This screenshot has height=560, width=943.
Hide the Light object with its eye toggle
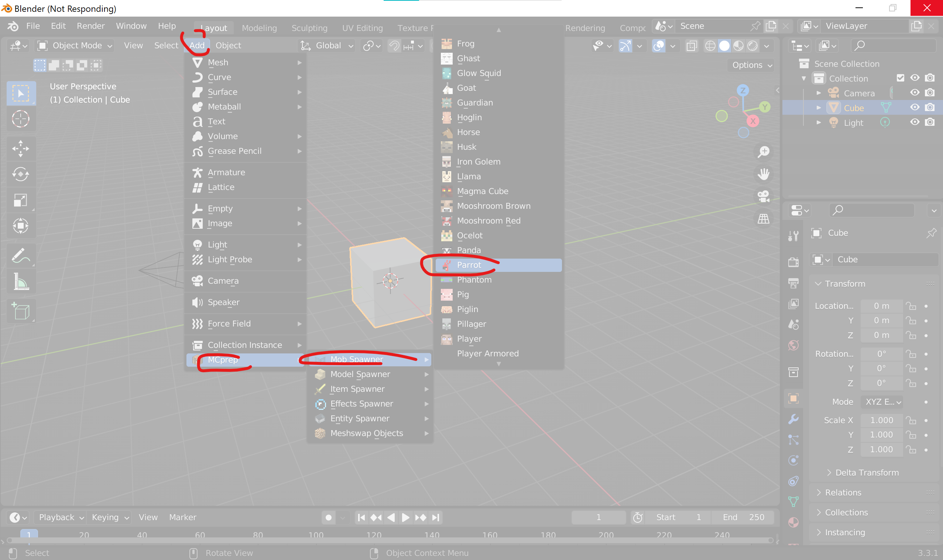(914, 122)
